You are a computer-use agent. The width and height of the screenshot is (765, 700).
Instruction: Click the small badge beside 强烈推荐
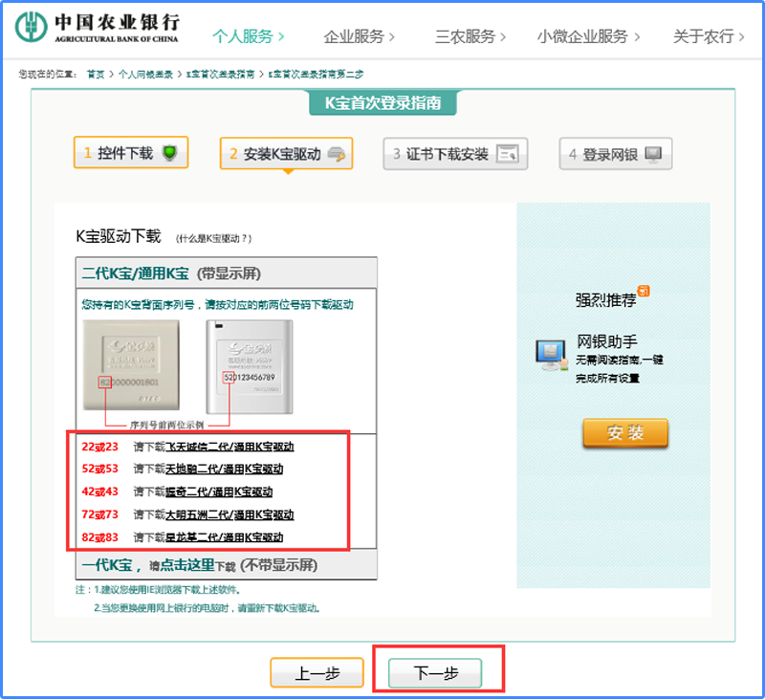[645, 292]
